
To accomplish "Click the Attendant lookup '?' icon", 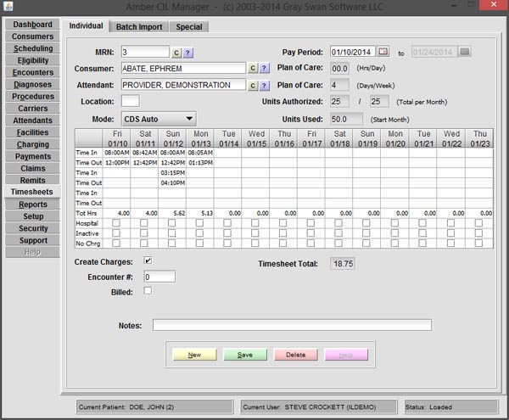I will tap(264, 85).
